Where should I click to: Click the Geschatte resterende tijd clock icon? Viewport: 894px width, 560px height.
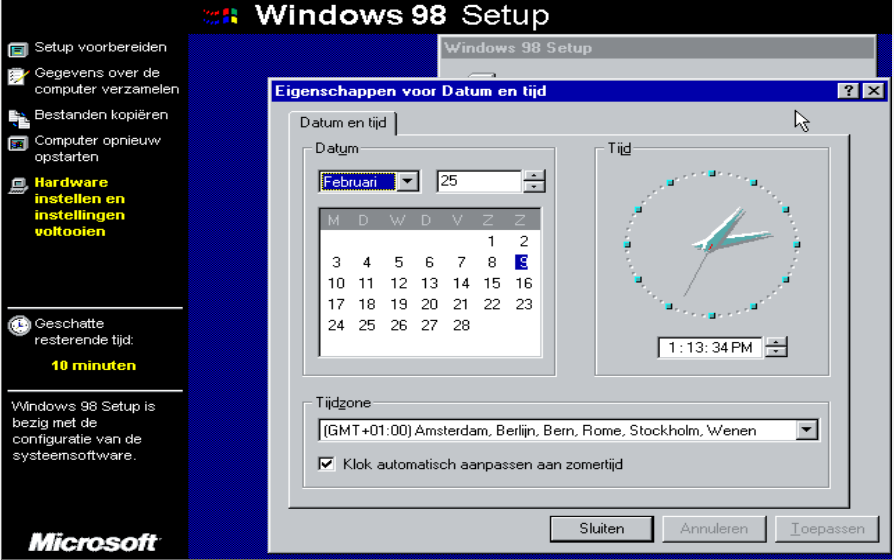19,326
